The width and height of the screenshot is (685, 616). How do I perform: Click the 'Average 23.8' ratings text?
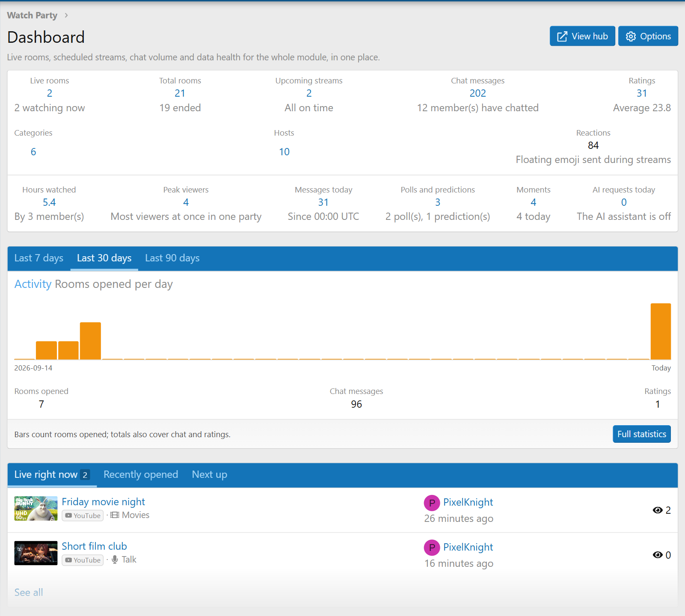point(642,108)
